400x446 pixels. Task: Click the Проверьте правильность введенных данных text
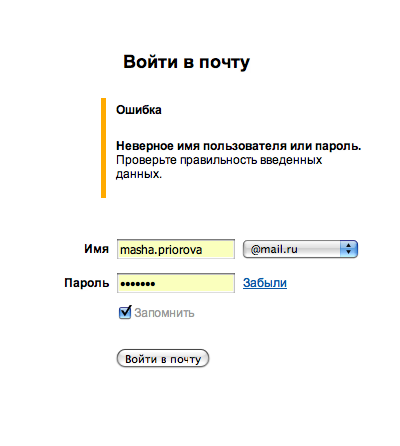[219, 167]
